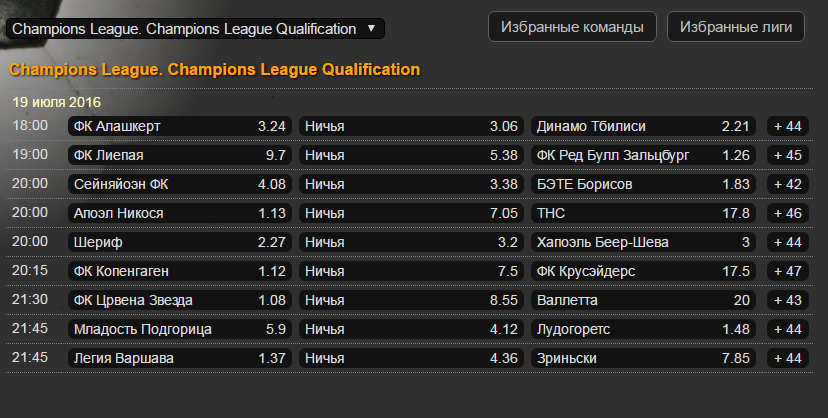Click the Избранные команды button
This screenshot has height=418, width=828.
[572, 27]
